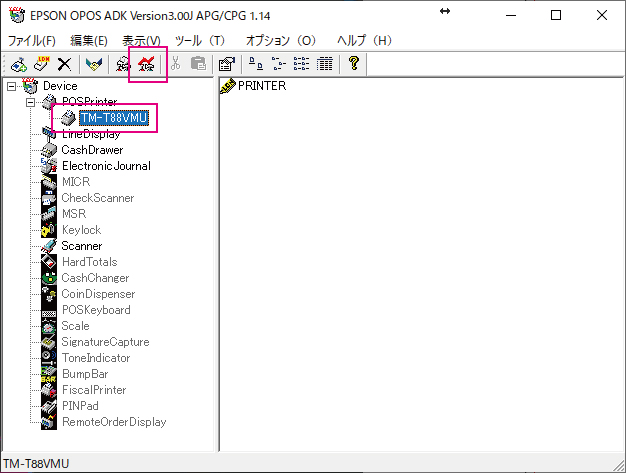Select the FiscalPrinter tree item

[x=94, y=390]
